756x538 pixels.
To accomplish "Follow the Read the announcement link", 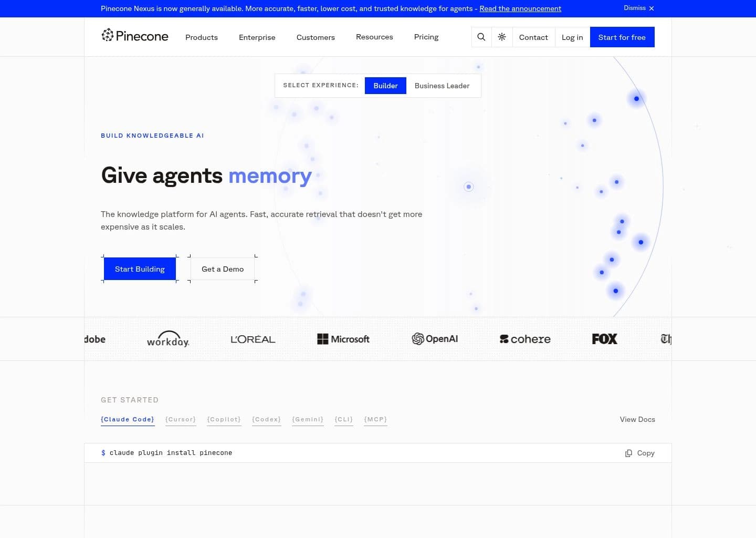I will click(520, 8).
